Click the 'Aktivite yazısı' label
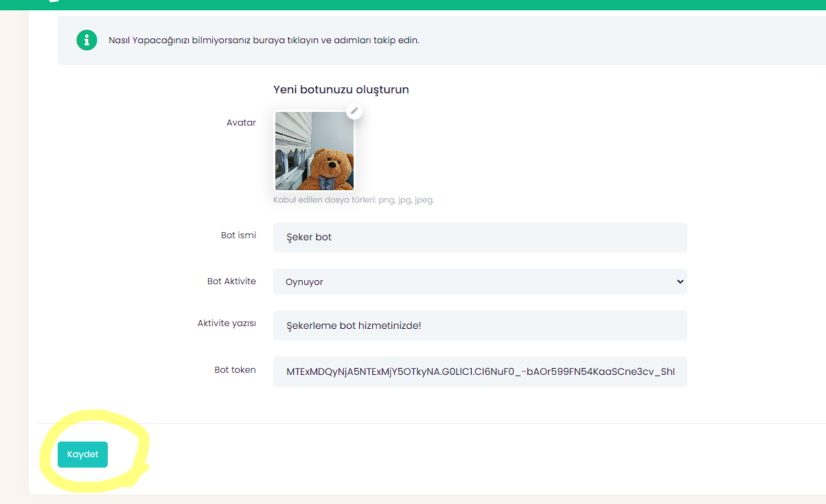Image resolution: width=826 pixels, height=504 pixels. (227, 323)
